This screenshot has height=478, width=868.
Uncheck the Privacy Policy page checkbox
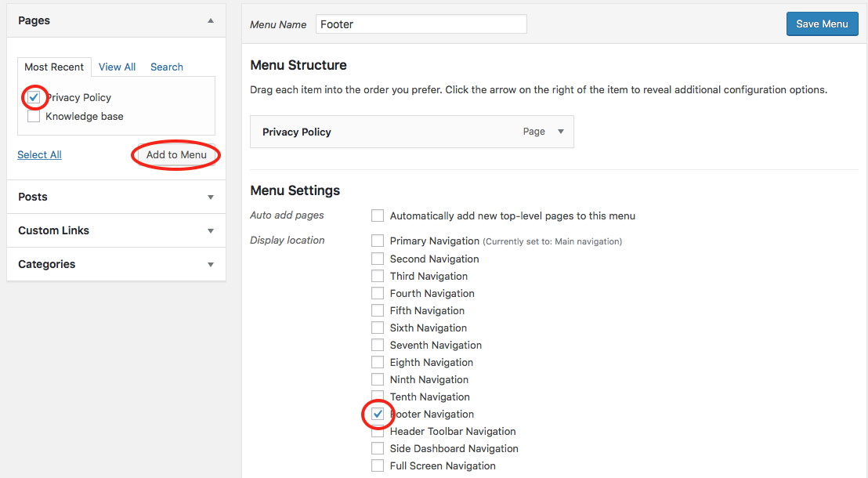click(x=34, y=97)
